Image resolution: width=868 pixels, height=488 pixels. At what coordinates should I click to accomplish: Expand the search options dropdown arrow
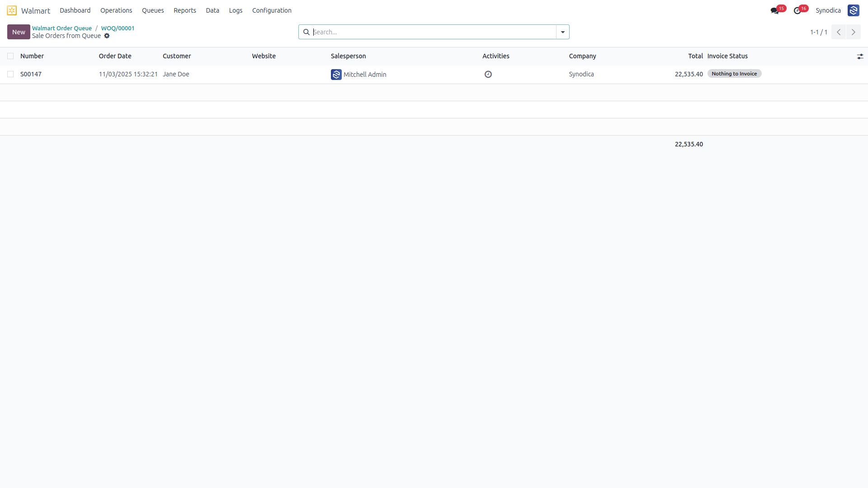coord(562,32)
